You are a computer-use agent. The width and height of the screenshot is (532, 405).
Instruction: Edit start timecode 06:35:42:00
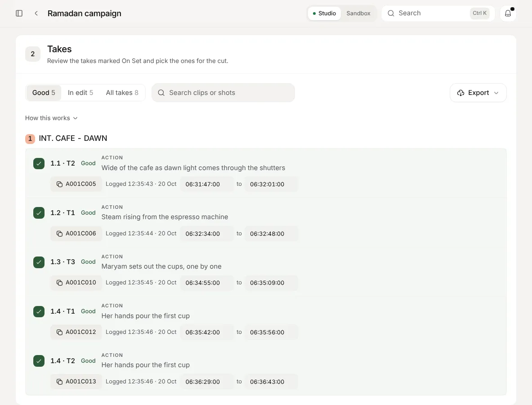click(x=206, y=332)
